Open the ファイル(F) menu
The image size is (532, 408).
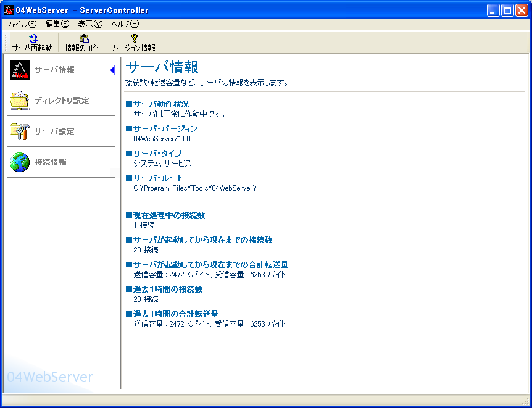[x=22, y=24]
